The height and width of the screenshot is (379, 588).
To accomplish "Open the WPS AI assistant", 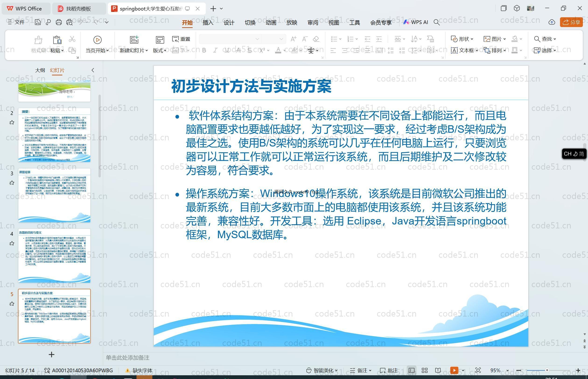I will point(416,22).
